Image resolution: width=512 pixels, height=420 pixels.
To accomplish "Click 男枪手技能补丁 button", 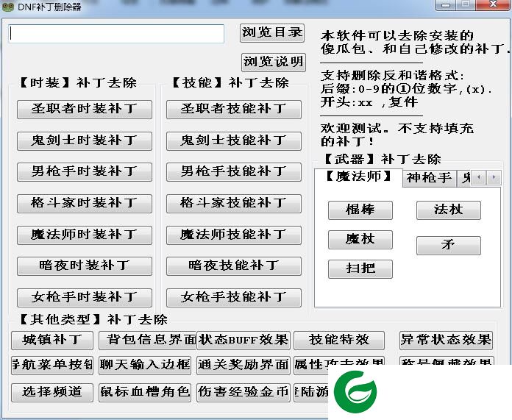I will pos(233,172).
